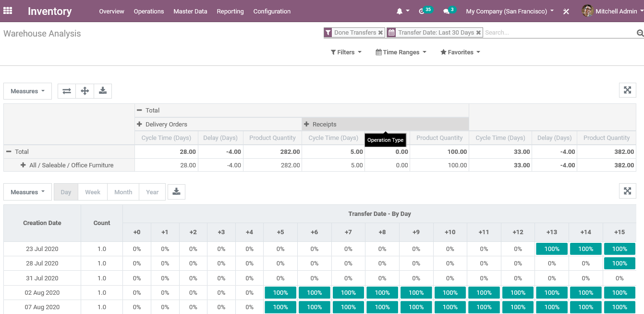Open the Master Data menu
This screenshot has width=644, height=314.
pyautogui.click(x=190, y=11)
